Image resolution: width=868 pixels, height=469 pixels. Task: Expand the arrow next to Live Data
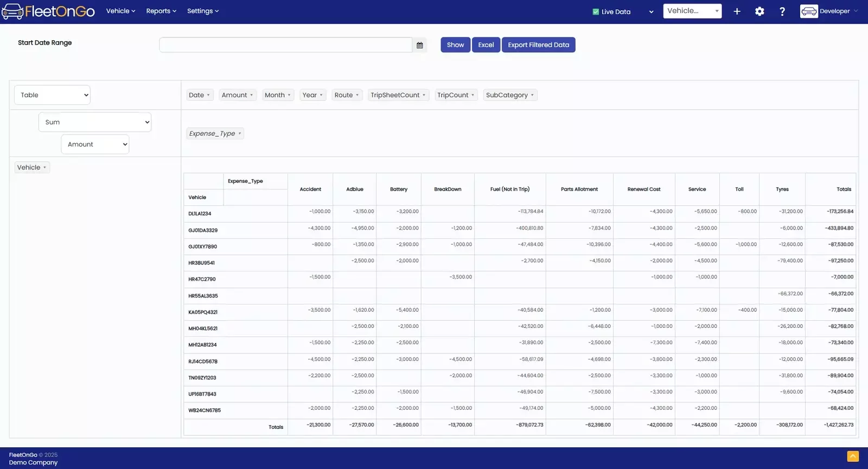(x=651, y=12)
